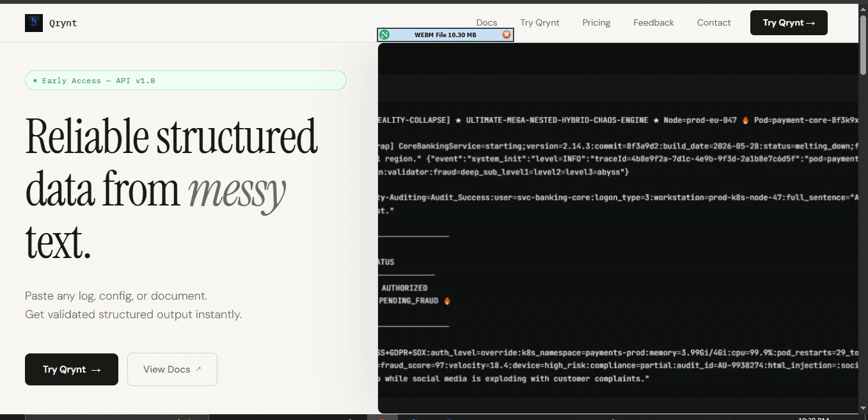Click "Paste any log, config, or document." text
868x420 pixels.
coord(116,296)
